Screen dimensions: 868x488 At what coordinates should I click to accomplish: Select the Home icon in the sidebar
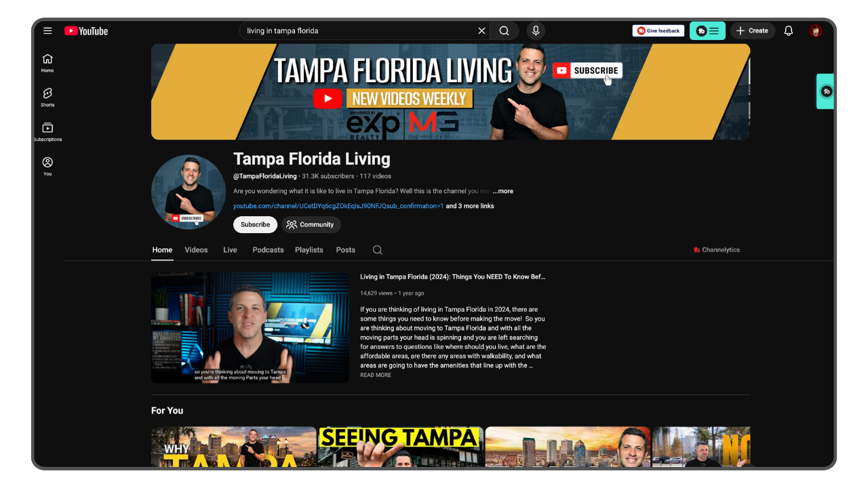tap(47, 62)
